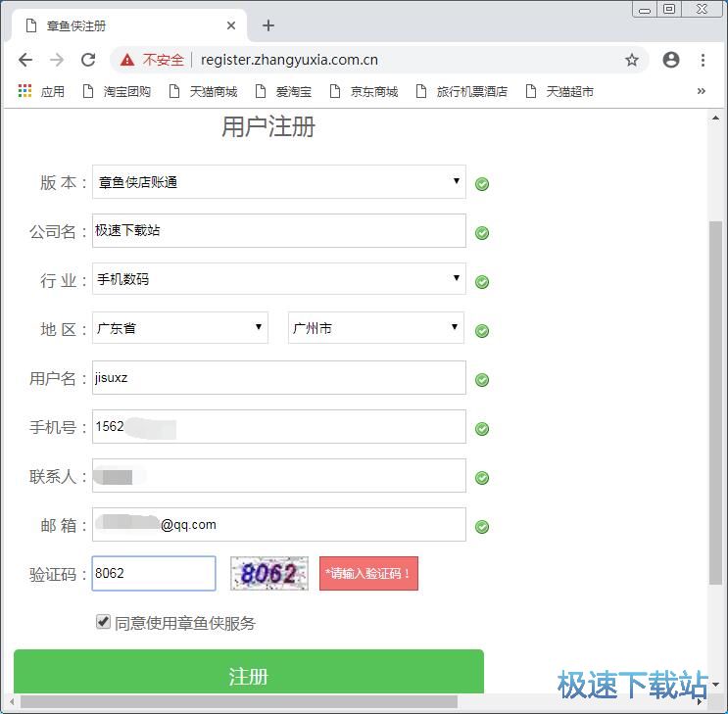Open Chrome's three-dot menu
Image resolution: width=728 pixels, height=714 pixels.
click(x=703, y=60)
